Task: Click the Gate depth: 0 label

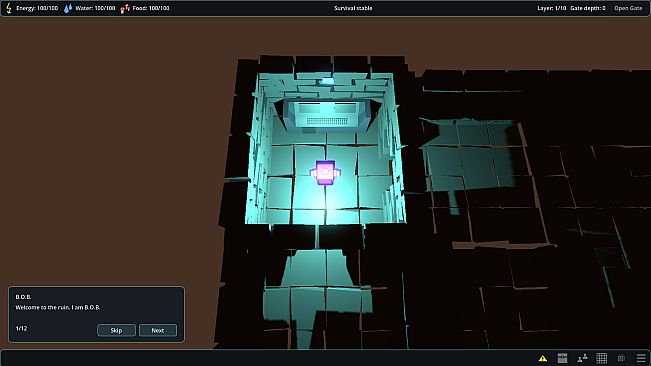Action: click(587, 8)
